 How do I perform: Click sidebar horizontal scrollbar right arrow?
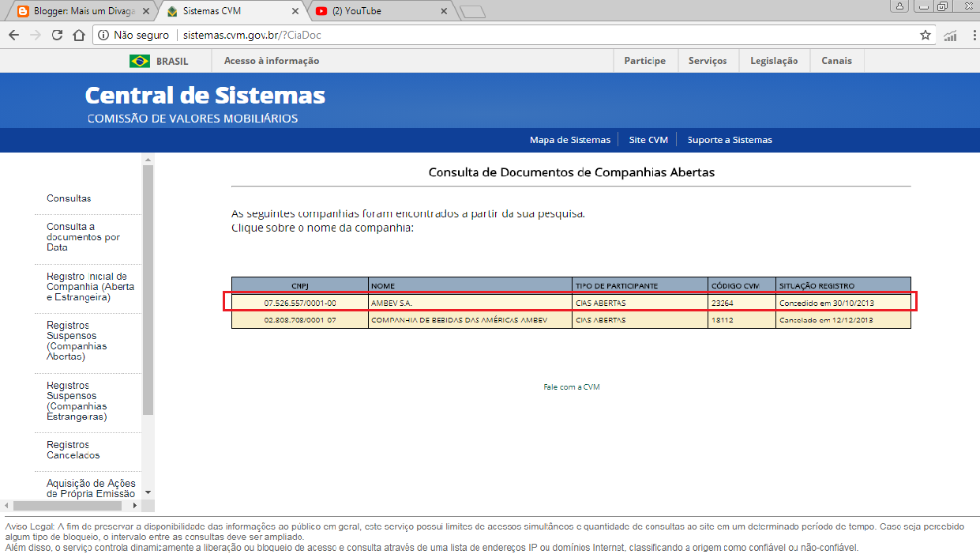coord(135,505)
